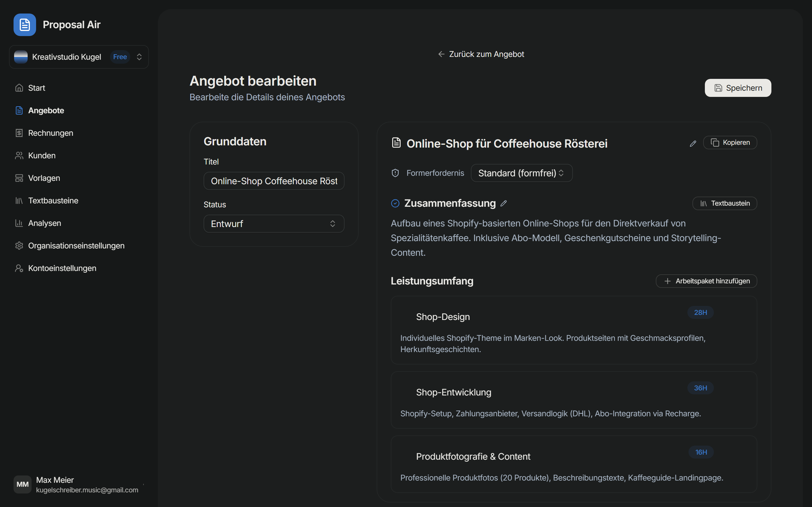Screen dimensions: 812x507
Task: Open Rechnungen in the sidebar
Action: (50, 133)
